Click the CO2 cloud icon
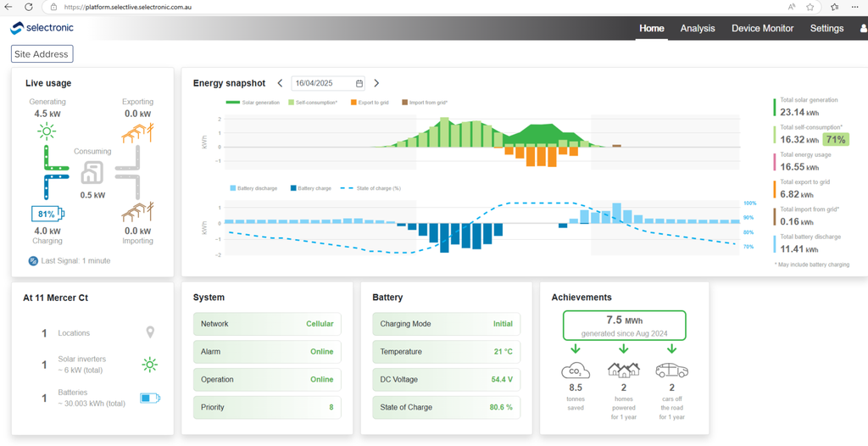This screenshot has height=446, width=868. click(576, 371)
